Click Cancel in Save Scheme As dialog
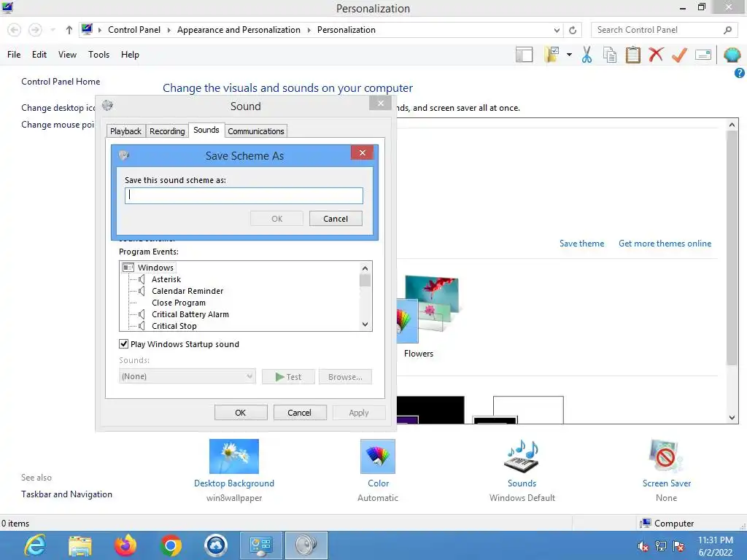 coord(336,219)
